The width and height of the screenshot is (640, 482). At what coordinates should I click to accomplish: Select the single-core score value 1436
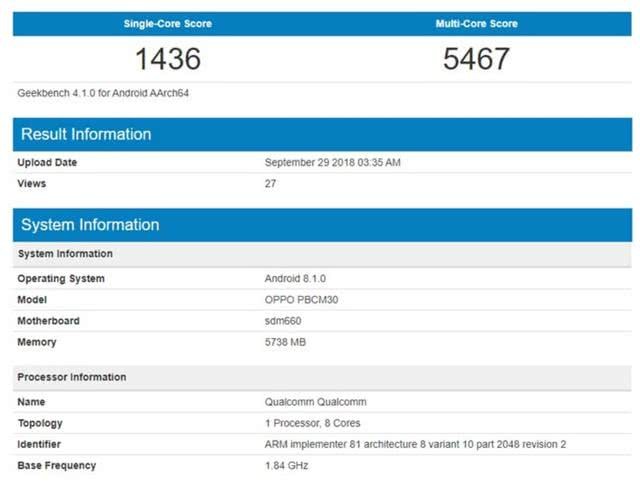tap(168, 59)
